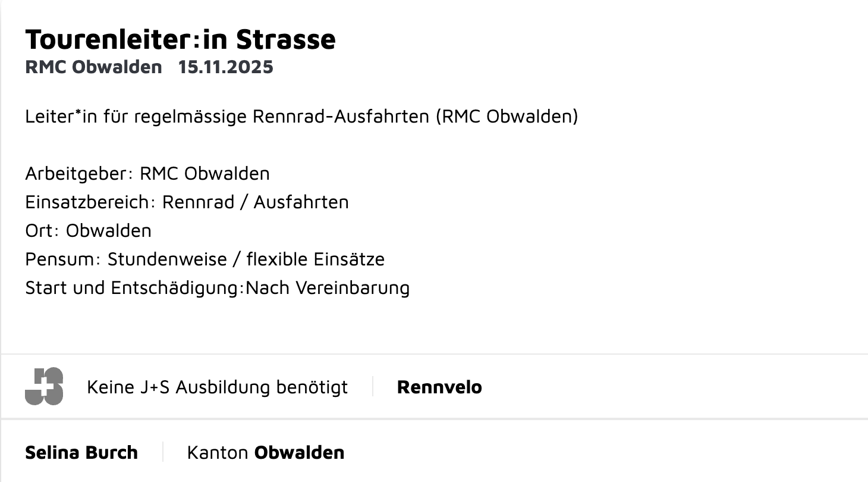Select the "Nach Vereinbarung" value

tap(328, 288)
